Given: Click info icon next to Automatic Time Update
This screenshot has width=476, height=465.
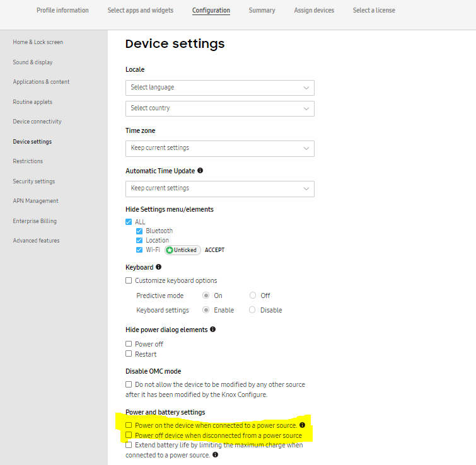Looking at the screenshot, I should 200,171.
